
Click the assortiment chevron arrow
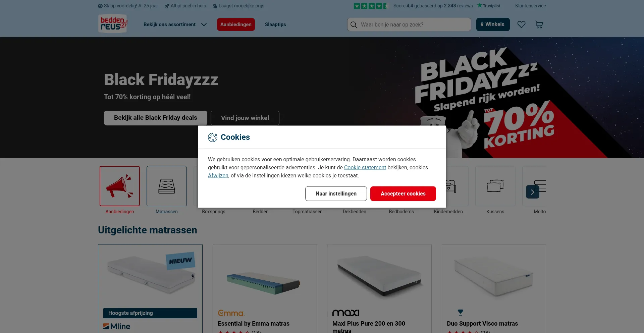(x=204, y=24)
